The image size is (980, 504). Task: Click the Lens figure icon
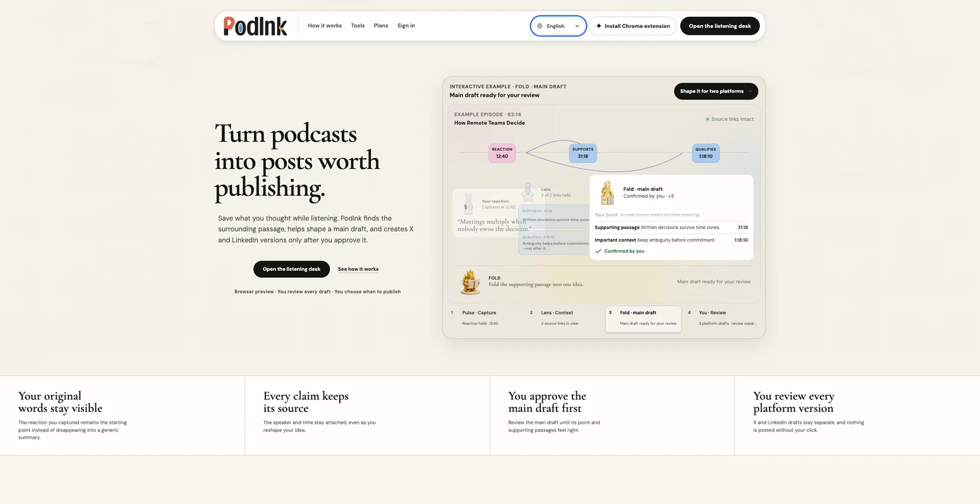pyautogui.click(x=529, y=192)
